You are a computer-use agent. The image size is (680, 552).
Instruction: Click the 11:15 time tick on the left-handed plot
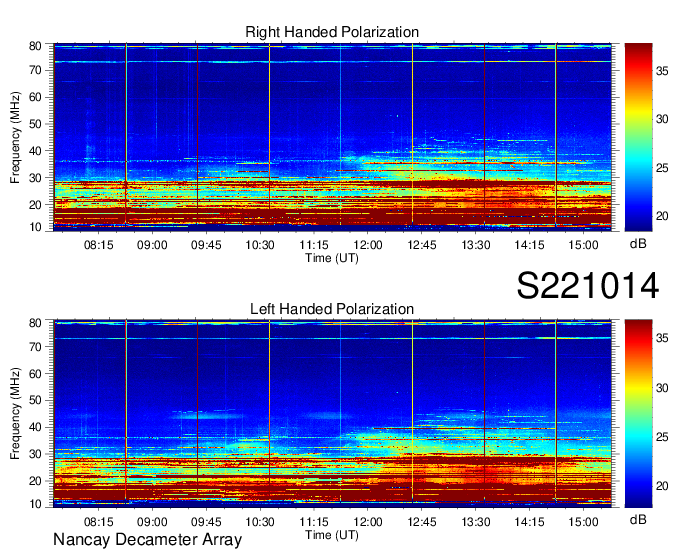[x=314, y=522]
